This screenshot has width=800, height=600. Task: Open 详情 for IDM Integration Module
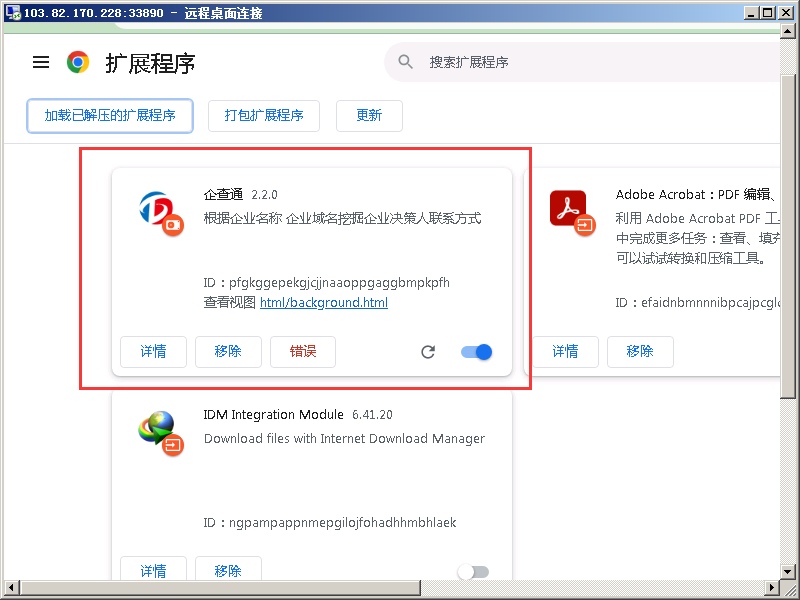[x=153, y=569]
